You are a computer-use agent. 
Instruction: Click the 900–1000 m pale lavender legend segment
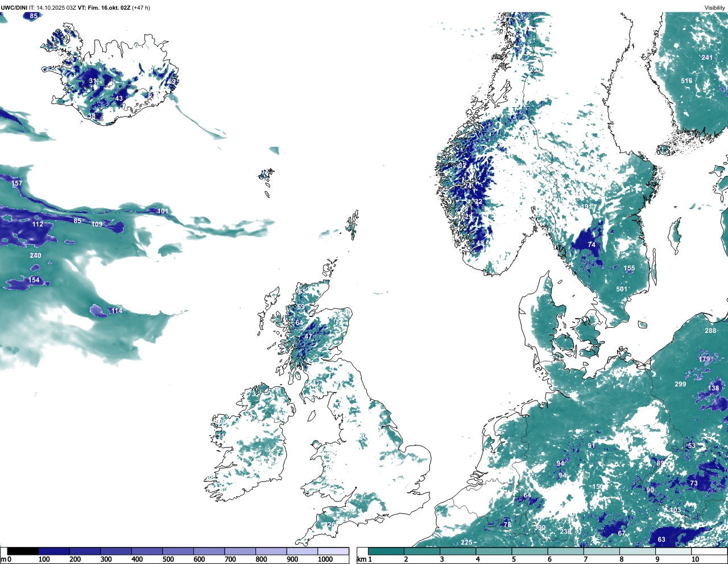[302, 551]
